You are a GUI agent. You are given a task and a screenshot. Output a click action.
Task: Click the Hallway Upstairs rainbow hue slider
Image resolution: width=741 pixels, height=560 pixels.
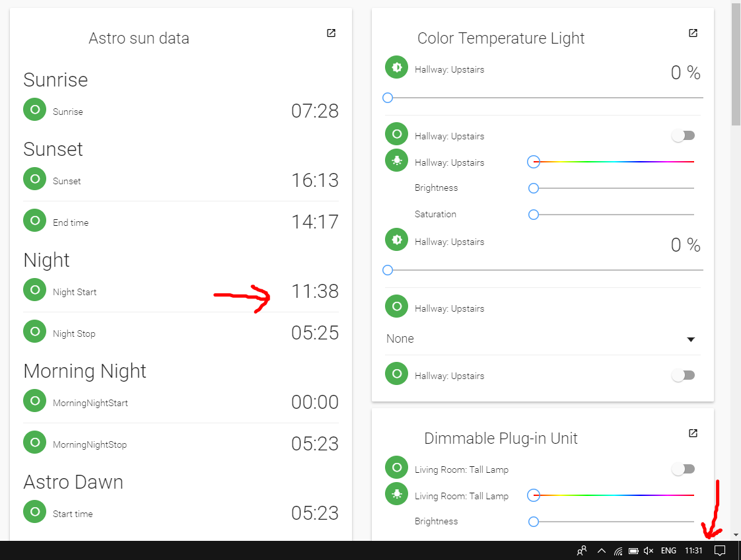click(x=614, y=162)
